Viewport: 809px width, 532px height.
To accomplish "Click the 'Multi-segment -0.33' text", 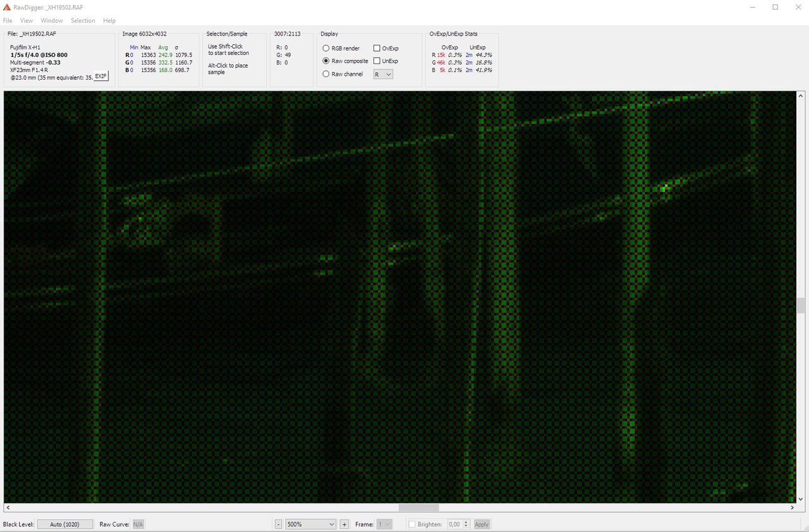I will 35,63.
